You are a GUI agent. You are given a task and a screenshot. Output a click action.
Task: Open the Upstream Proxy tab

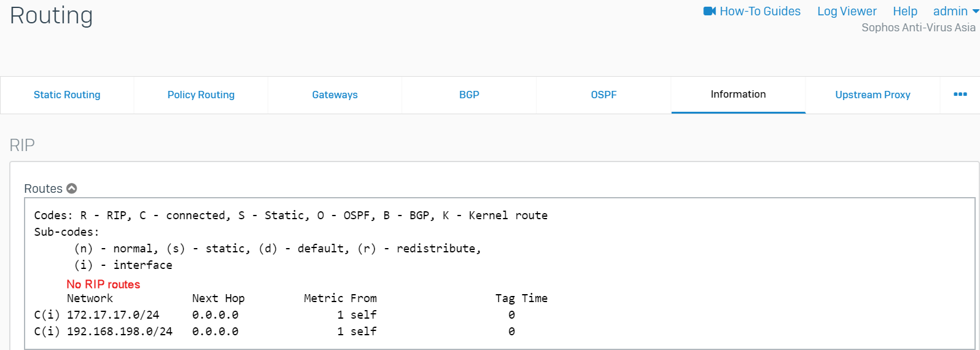tap(872, 95)
